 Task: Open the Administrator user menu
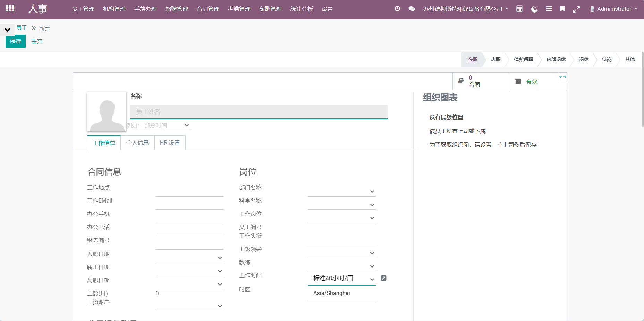tap(613, 9)
